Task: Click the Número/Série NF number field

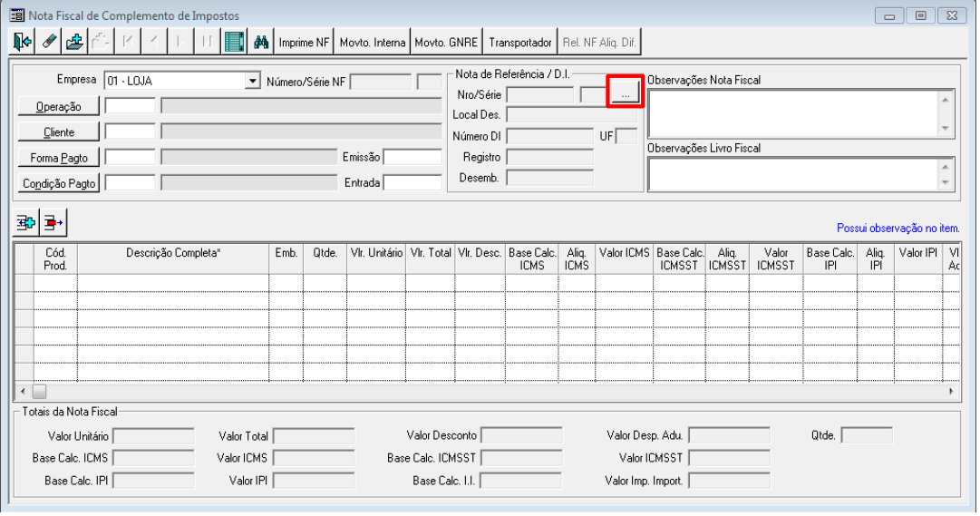Action: click(x=381, y=82)
